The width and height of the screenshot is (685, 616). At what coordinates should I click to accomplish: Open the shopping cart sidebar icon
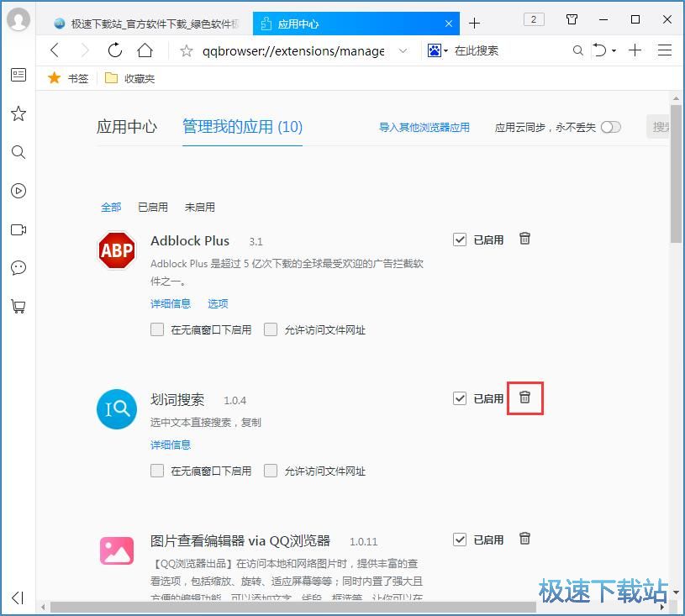point(18,306)
